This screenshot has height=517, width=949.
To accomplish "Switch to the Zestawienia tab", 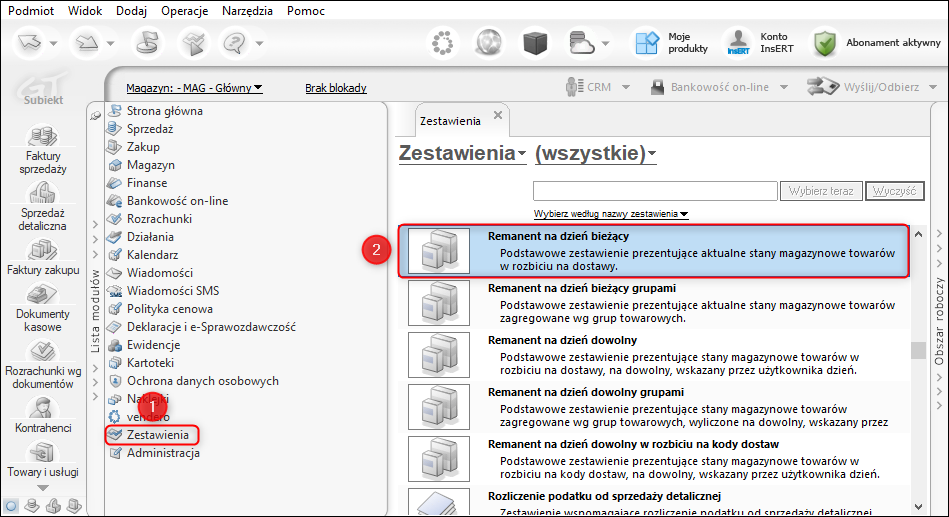I will click(450, 121).
